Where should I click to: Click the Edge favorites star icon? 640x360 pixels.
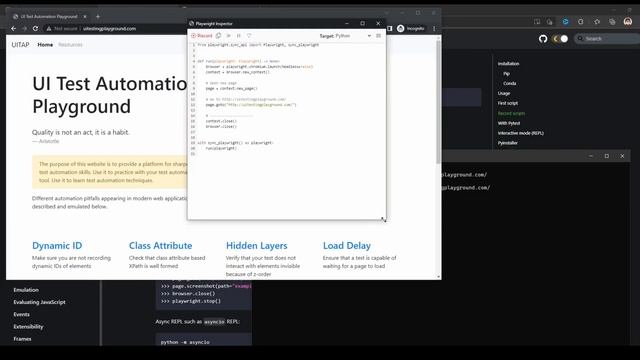coord(597,22)
